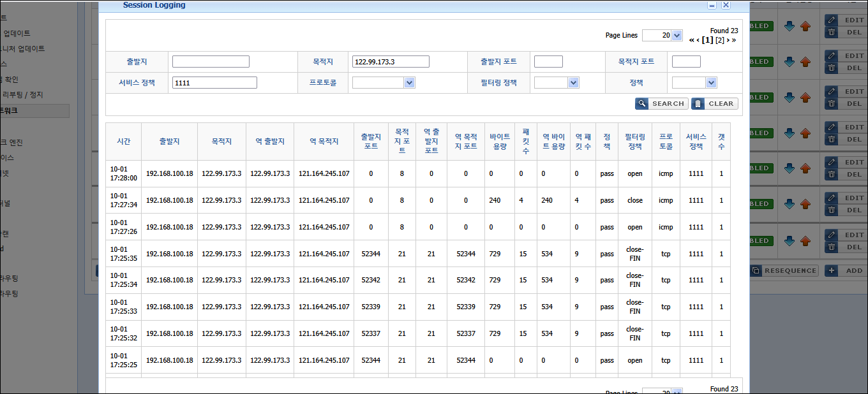Select the 리부팅 / 정지 sidebar item
The image size is (868, 394).
click(x=23, y=95)
